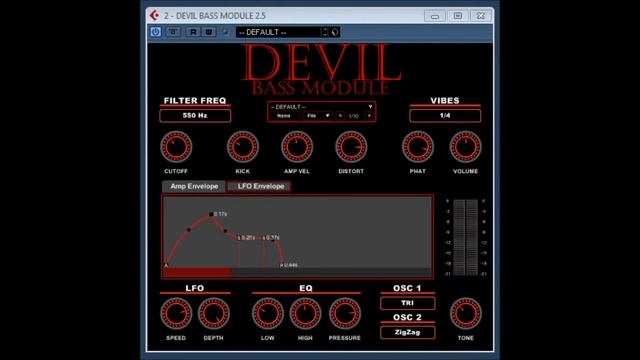This screenshot has width=640, height=360.
Task: Switch to the Amp Envelope tab
Action: pos(194,186)
